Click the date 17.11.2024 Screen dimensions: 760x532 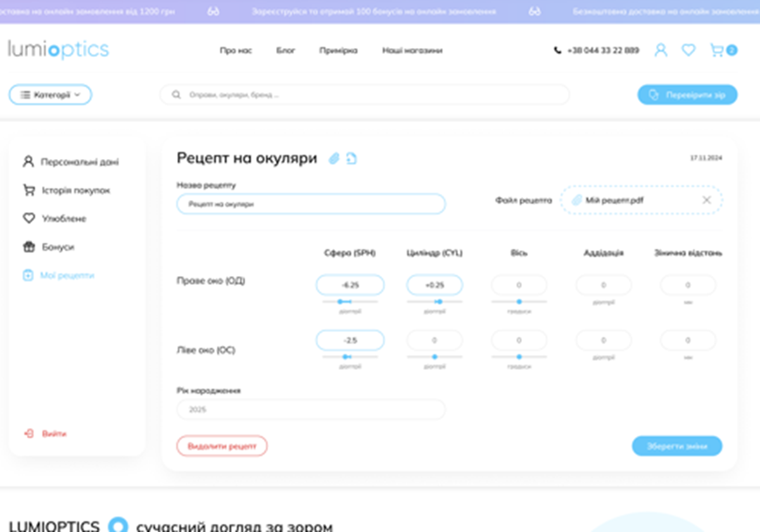[706, 158]
